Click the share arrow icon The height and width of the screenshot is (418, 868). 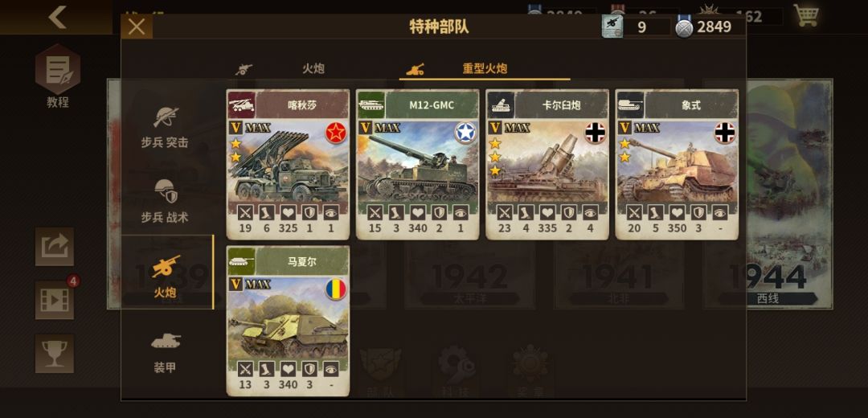[55, 246]
